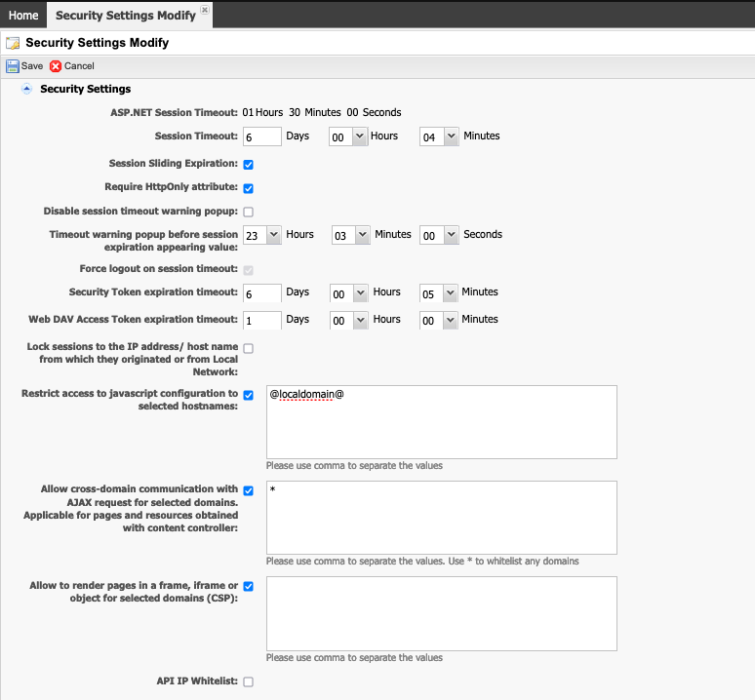This screenshot has width=755, height=700.
Task: Click the Save button label
Action: [32, 66]
